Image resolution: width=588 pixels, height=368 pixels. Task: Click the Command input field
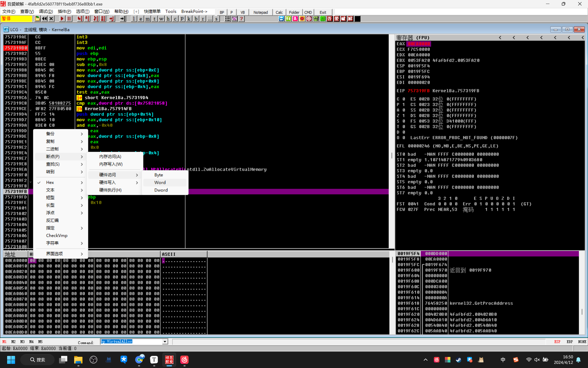(131, 342)
